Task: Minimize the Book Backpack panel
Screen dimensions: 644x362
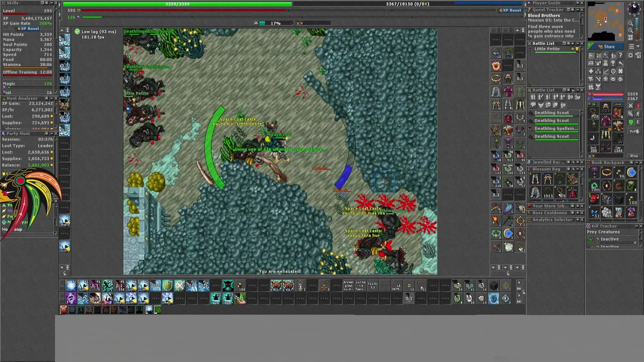Action: click(637, 162)
